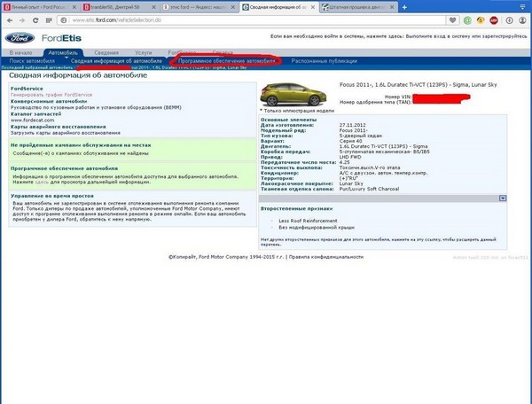Select '5-дверный седан' body type value
This screenshot has width=532, height=404.
click(360, 136)
